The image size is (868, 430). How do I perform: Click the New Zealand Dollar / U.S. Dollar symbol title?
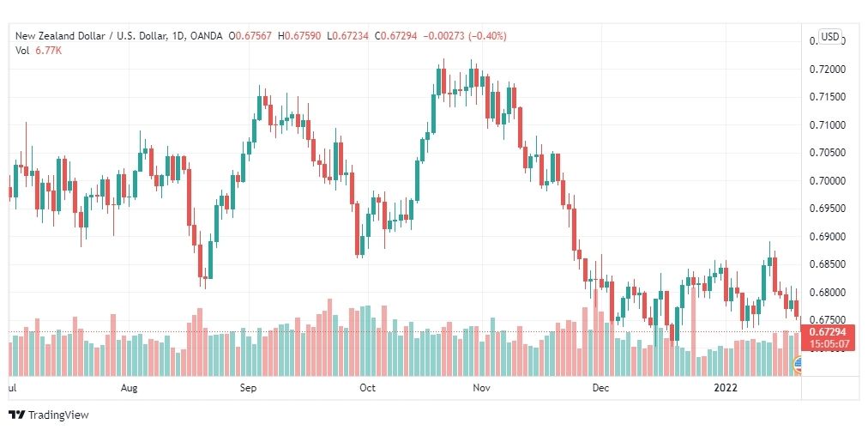click(91, 36)
